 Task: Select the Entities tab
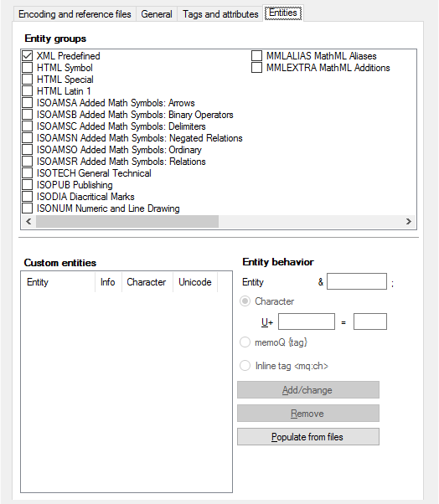pyautogui.click(x=283, y=13)
